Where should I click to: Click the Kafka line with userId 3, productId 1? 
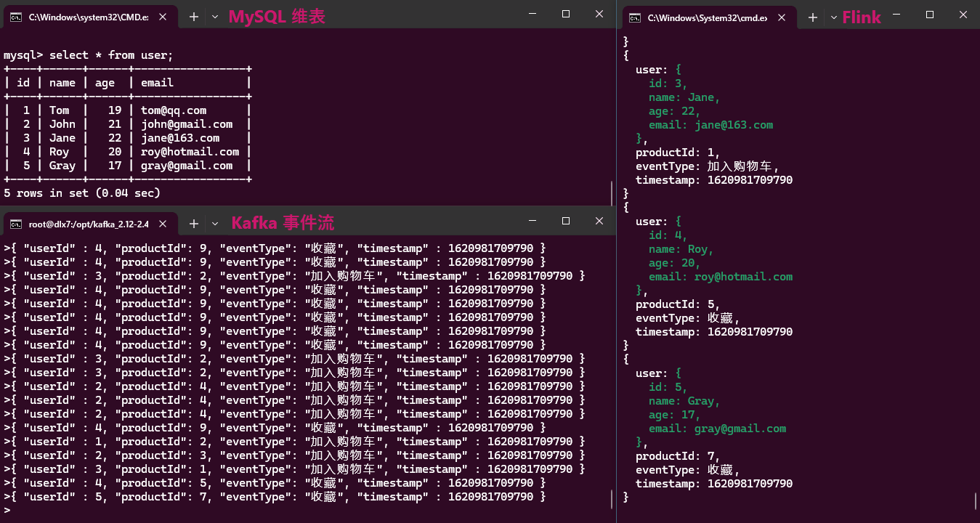294,469
